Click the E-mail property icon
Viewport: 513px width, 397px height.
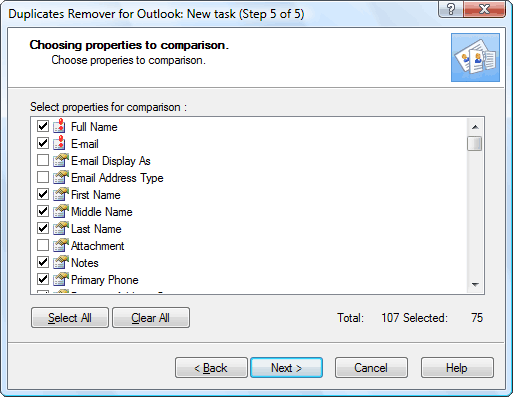click(x=60, y=143)
